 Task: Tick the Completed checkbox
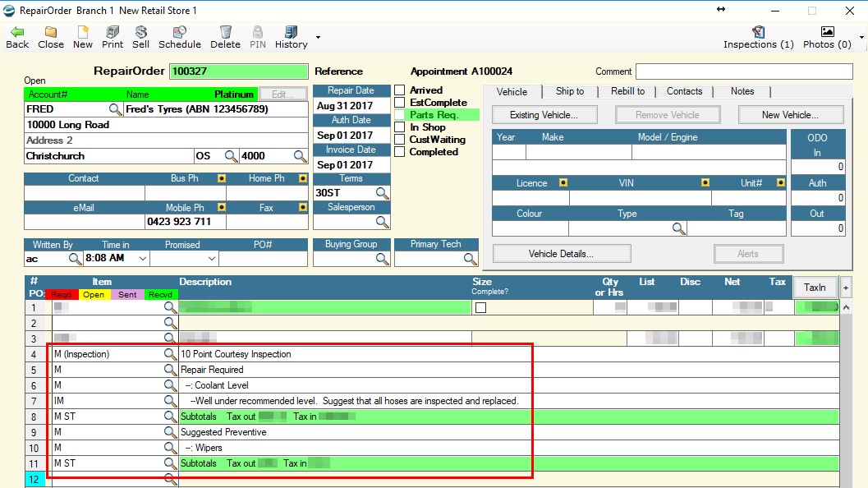pos(399,151)
